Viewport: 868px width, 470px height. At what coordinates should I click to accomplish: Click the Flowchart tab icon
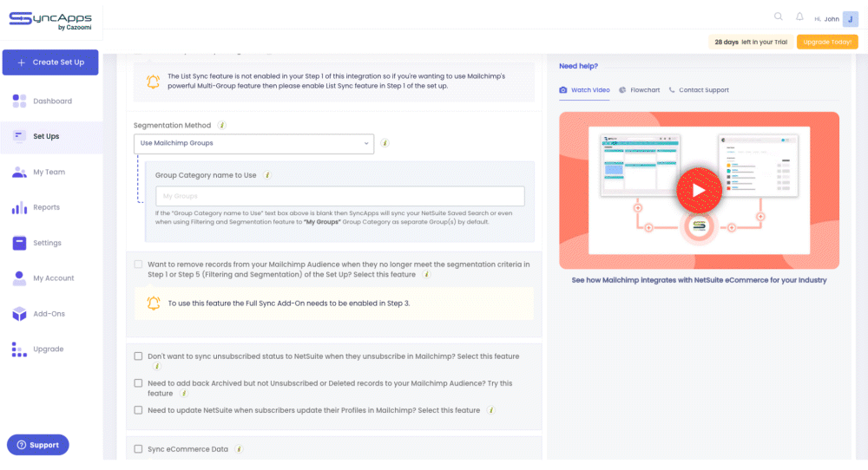coord(622,90)
